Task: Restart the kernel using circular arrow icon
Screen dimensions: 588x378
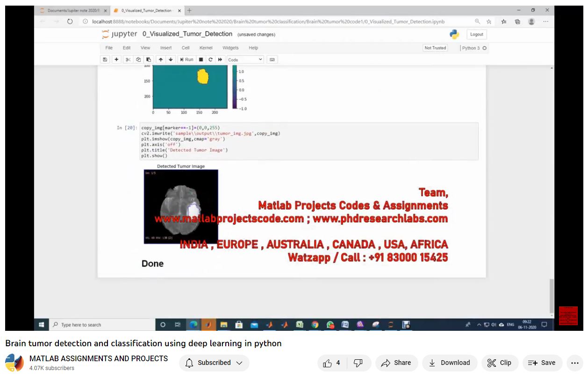Action: click(x=210, y=60)
